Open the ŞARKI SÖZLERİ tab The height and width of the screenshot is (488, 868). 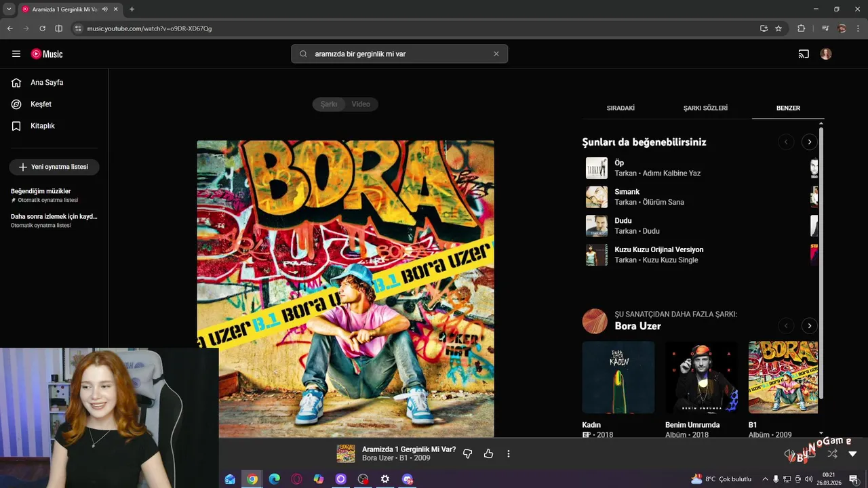tap(705, 108)
